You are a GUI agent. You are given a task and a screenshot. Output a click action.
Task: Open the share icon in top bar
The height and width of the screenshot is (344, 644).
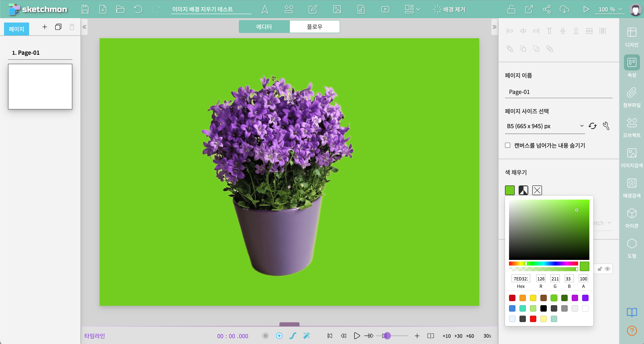pyautogui.click(x=547, y=9)
